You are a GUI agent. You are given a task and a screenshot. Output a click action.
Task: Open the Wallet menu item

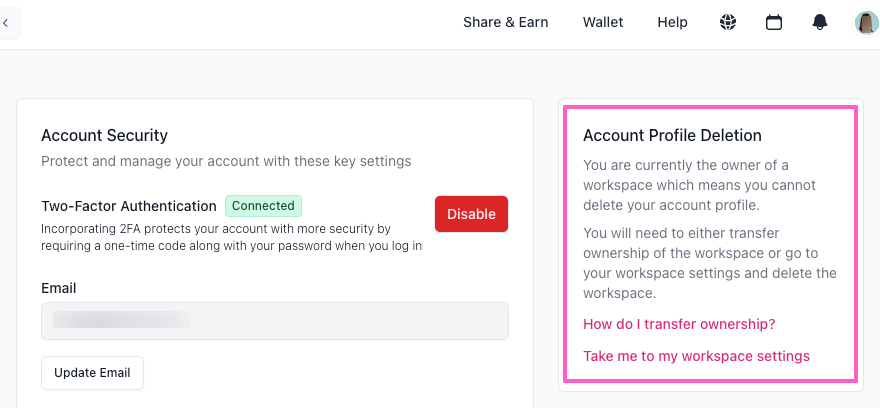tap(603, 22)
